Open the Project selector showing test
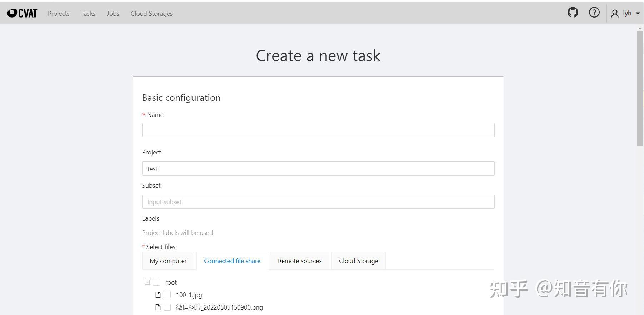This screenshot has height=315, width=644. click(x=318, y=169)
